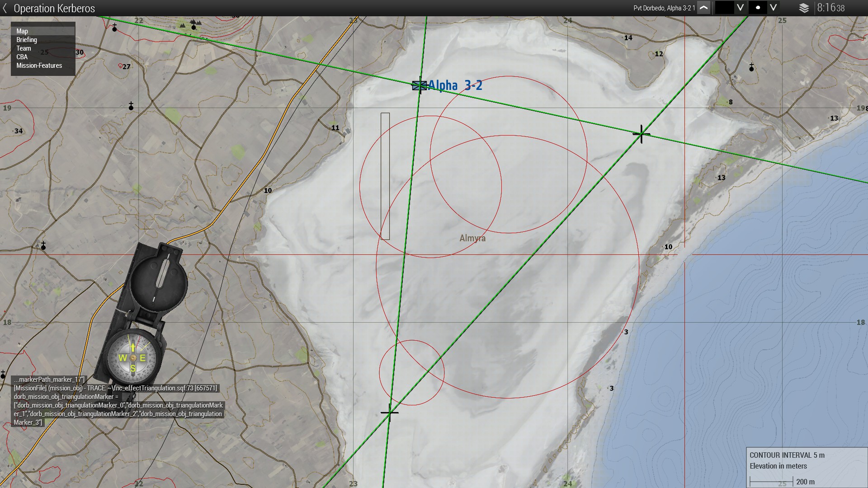The width and height of the screenshot is (868, 488).
Task: Open the marker shape dropdown arrow
Action: click(x=773, y=8)
